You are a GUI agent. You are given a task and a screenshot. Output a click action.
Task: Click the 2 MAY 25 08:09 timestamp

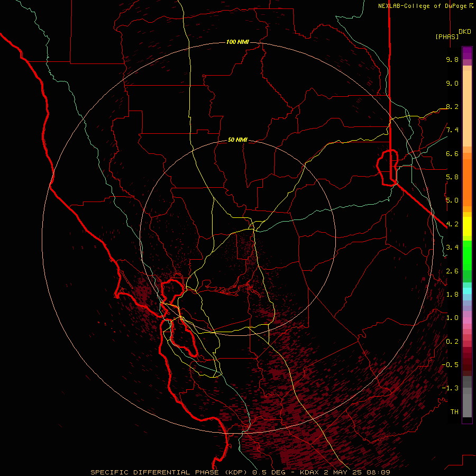[x=357, y=472]
